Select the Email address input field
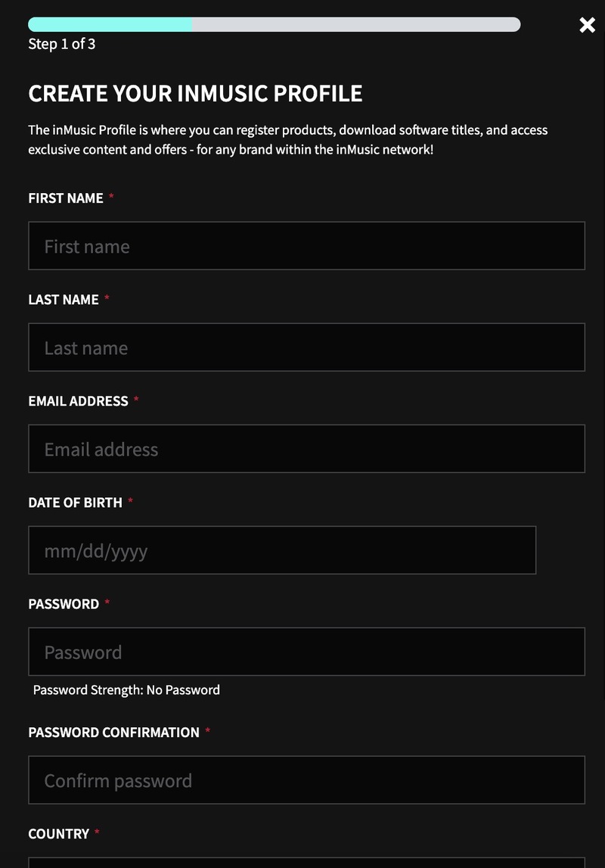Viewport: 605px width, 868px height. pyautogui.click(x=306, y=449)
